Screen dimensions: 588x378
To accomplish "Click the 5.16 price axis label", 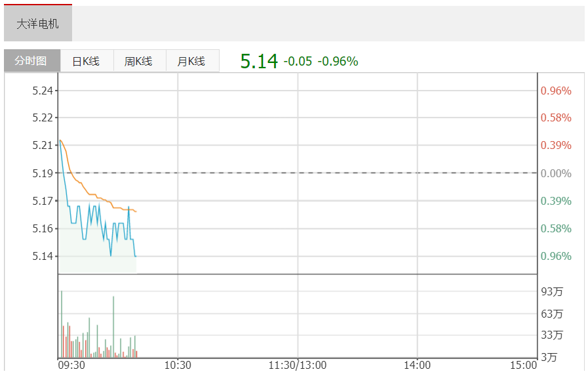I will [43, 228].
